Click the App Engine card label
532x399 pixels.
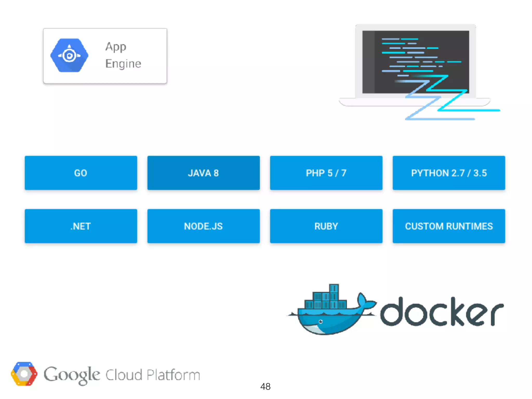(123, 55)
